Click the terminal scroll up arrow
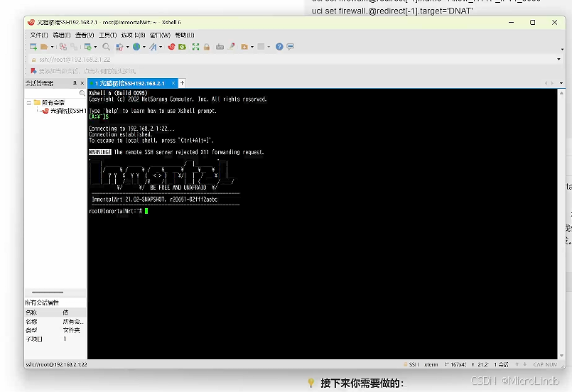The height and width of the screenshot is (392, 572). pyautogui.click(x=561, y=93)
